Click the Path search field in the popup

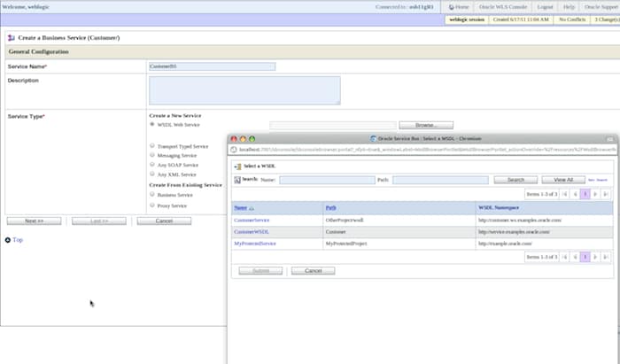coord(440,180)
